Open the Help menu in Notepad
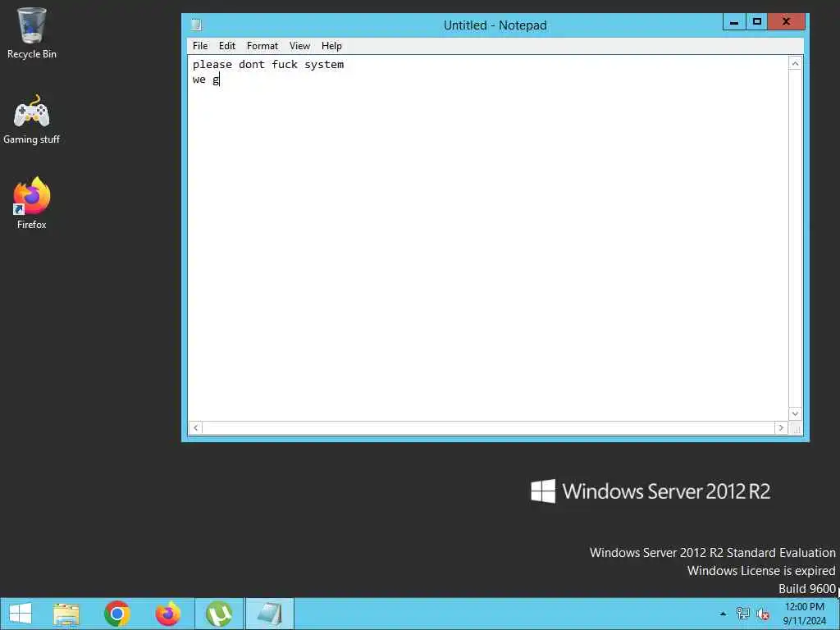The image size is (840, 630). click(331, 46)
